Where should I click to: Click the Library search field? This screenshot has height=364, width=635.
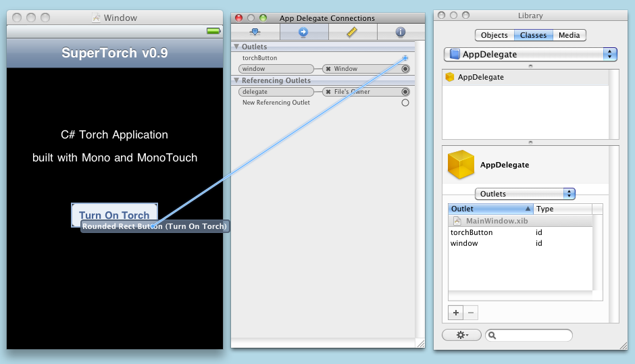(529, 335)
